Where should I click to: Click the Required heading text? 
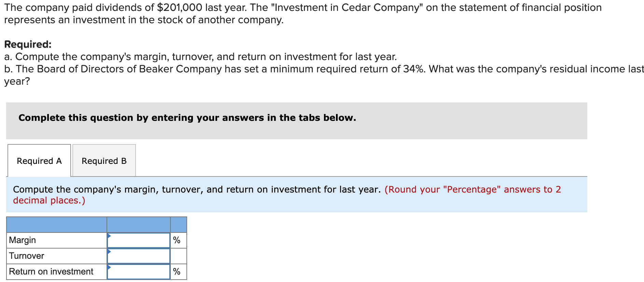click(27, 44)
